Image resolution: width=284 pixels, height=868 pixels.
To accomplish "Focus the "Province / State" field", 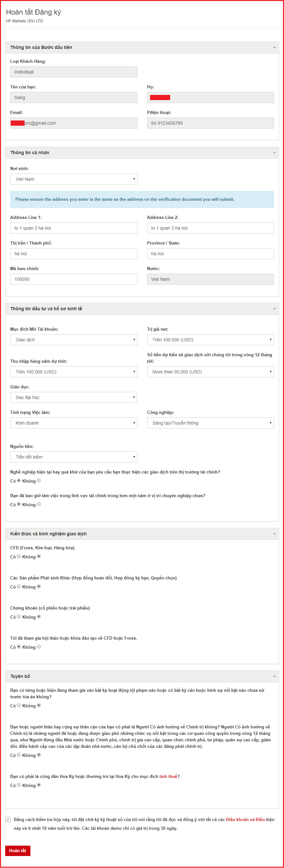I will [210, 254].
